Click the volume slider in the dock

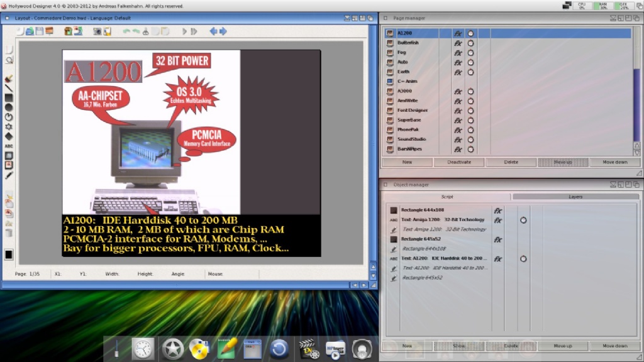pyautogui.click(x=116, y=349)
